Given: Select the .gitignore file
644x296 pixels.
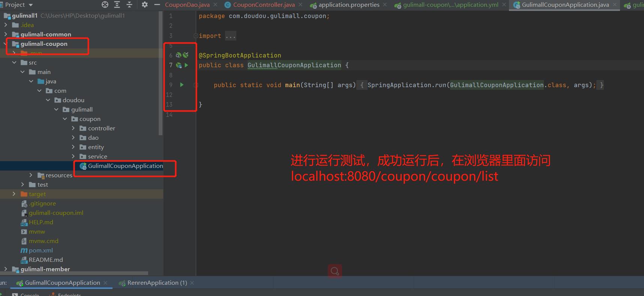Looking at the screenshot, I should coord(42,203).
